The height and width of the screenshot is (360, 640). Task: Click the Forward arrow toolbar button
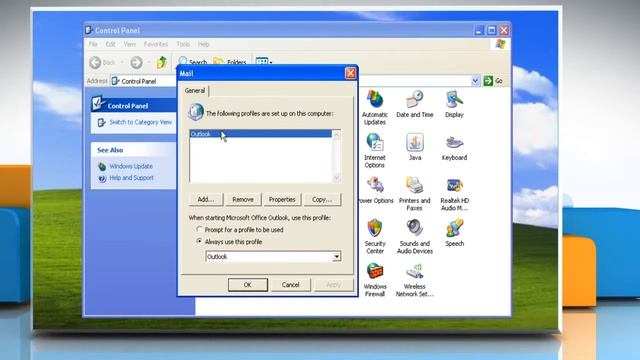click(x=136, y=62)
